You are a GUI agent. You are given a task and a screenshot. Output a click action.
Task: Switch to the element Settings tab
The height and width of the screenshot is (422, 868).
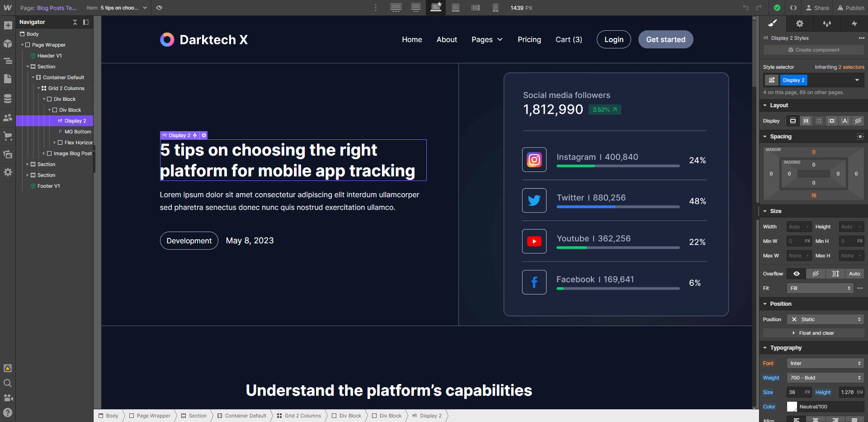click(800, 24)
